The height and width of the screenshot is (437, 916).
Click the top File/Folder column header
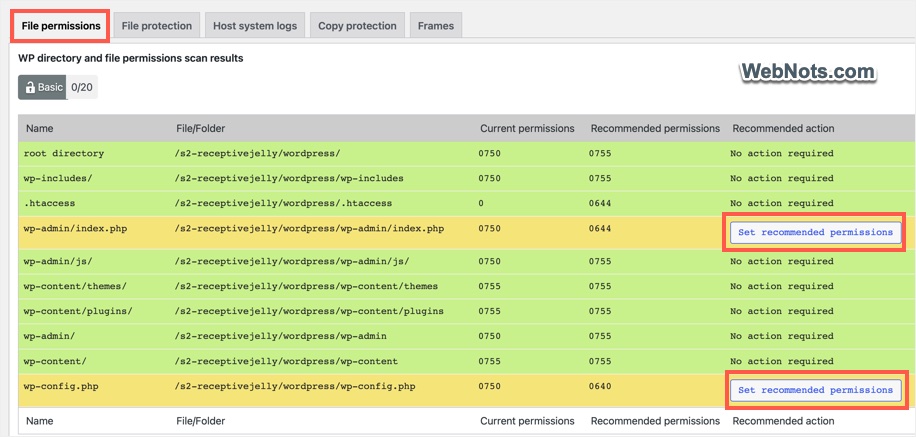(200, 128)
